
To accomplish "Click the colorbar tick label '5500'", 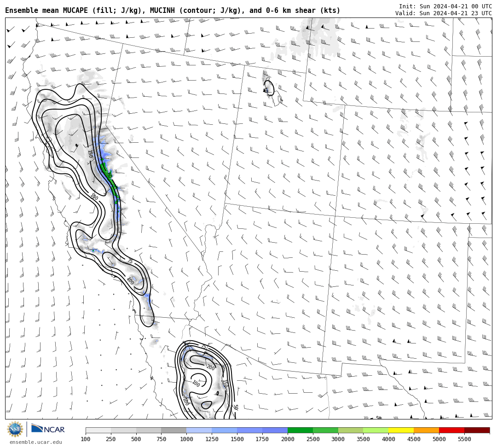I will click(x=465, y=439).
